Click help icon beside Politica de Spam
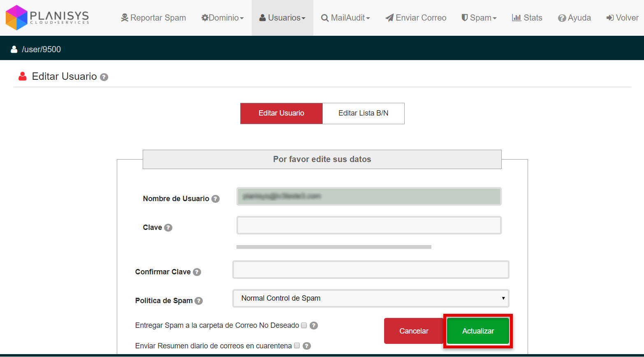Image resolution: width=644 pixels, height=357 pixels. (x=199, y=301)
